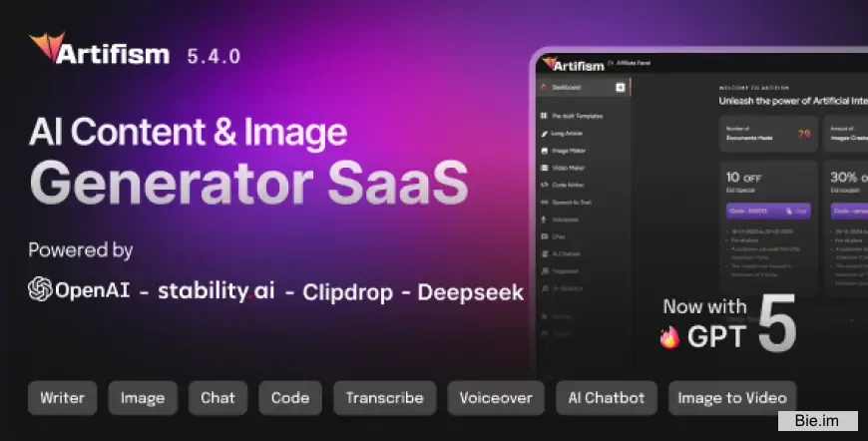Image resolution: width=868 pixels, height=441 pixels.
Task: Collapse sidebar using the white square button
Action: (620, 88)
